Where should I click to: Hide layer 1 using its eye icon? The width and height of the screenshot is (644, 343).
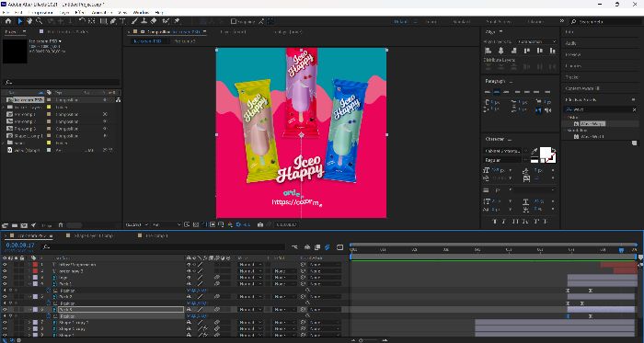pos(5,265)
